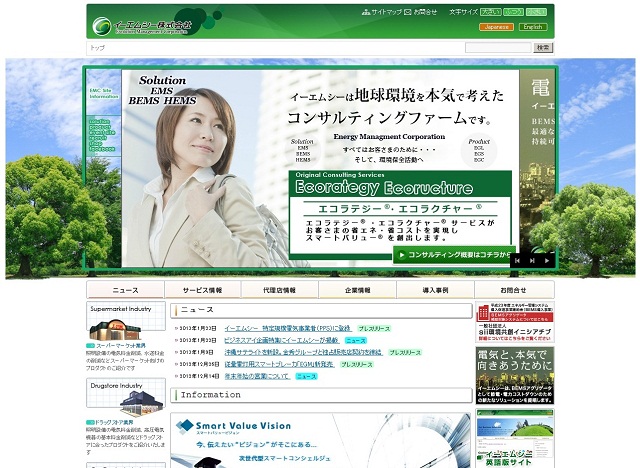Click the ニュース section heading bar
This screenshot has height=468, width=640.
(321, 311)
